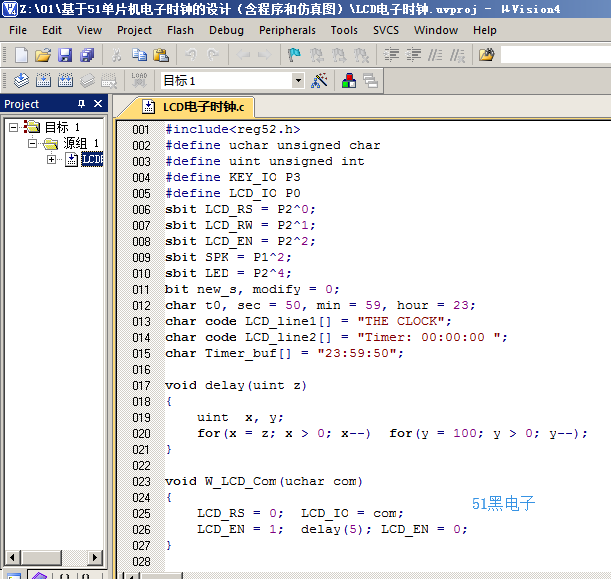611x579 pixels.
Task: Open the Window menu
Action: pos(436,30)
